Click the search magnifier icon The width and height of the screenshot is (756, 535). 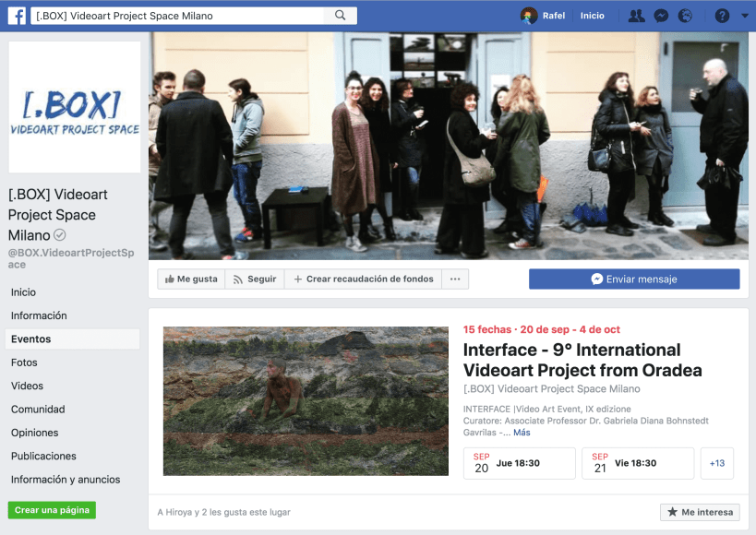pos(341,16)
